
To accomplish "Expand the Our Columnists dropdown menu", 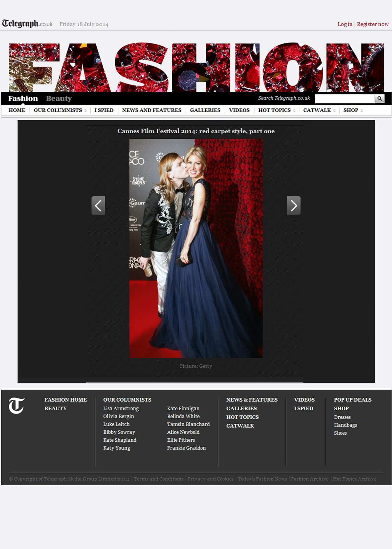I will (60, 110).
